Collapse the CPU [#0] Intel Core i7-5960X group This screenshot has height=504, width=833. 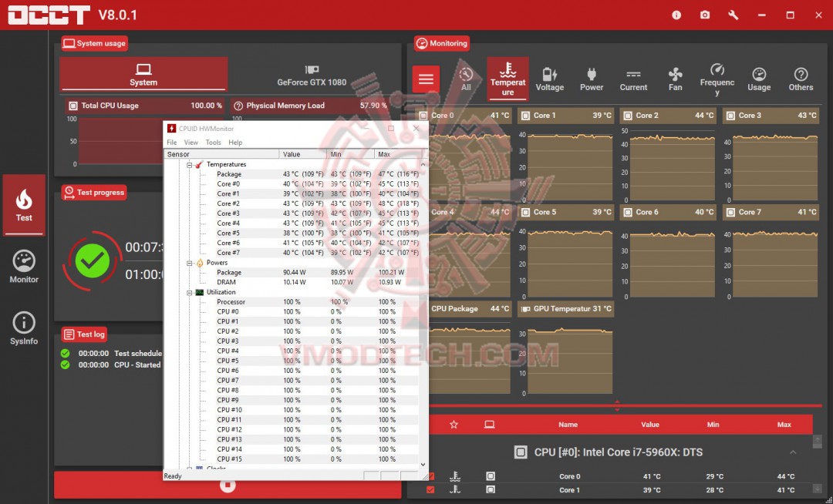click(x=793, y=452)
